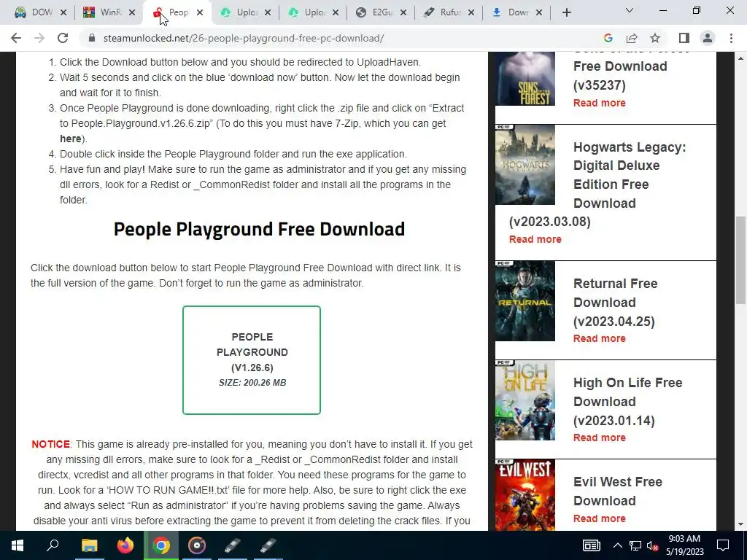Toggle the browser side panel
The width and height of the screenshot is (747, 560).
(684, 38)
